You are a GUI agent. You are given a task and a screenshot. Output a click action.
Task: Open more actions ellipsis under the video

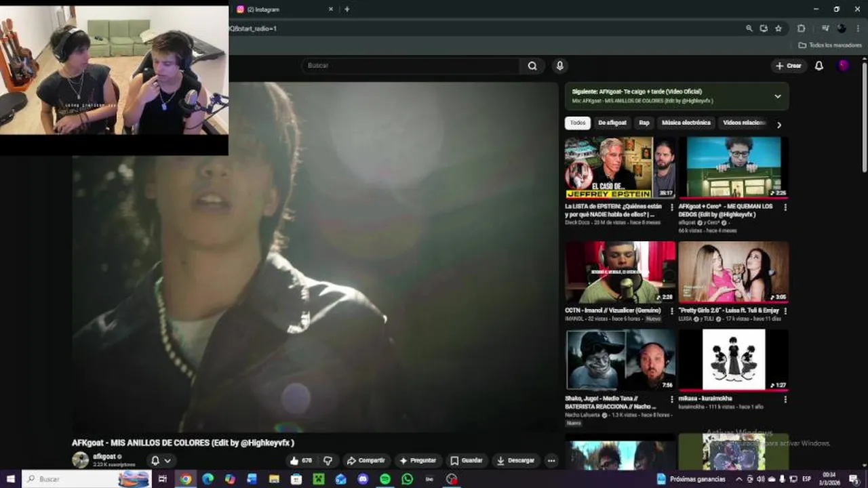pyautogui.click(x=551, y=460)
